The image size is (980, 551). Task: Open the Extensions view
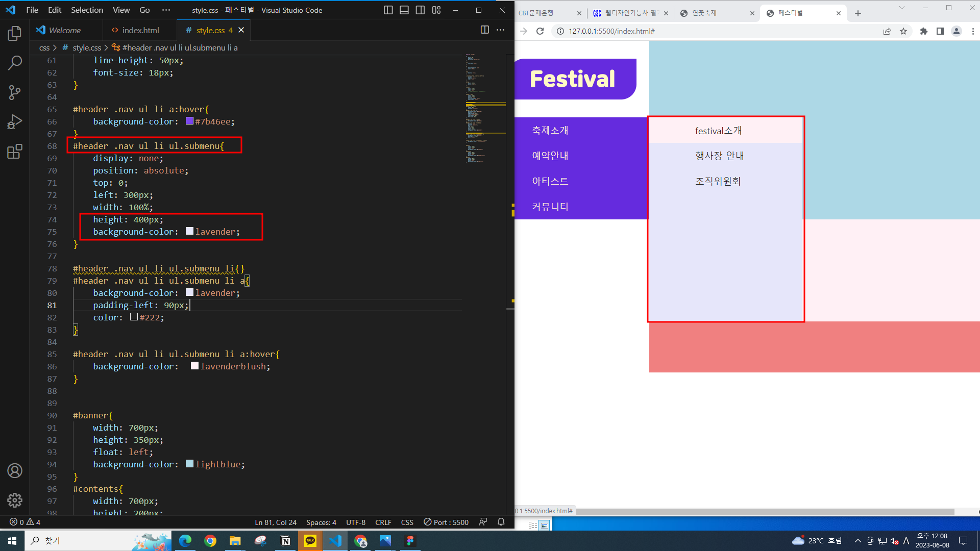tap(15, 152)
